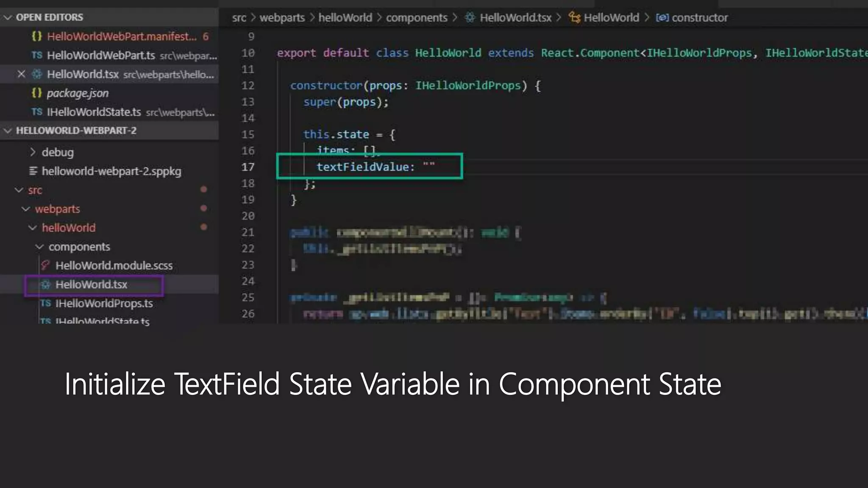Select constructor in the breadcrumb
Image resolution: width=868 pixels, height=488 pixels.
point(700,18)
